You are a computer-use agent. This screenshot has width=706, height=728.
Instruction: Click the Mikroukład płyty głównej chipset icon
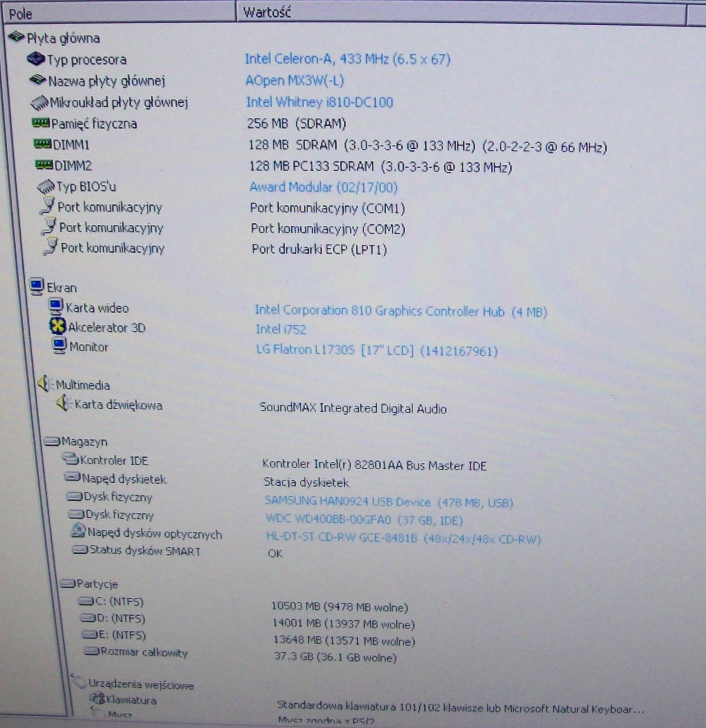click(40, 103)
